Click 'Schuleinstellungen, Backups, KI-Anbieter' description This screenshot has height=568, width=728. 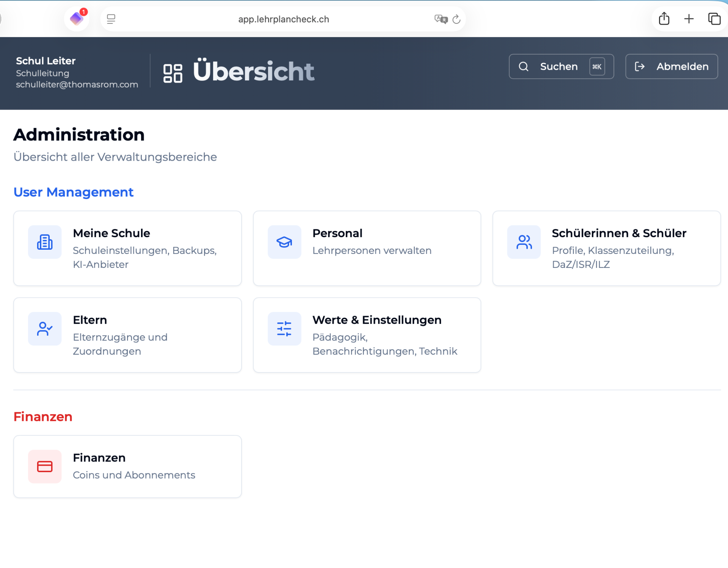point(145,257)
